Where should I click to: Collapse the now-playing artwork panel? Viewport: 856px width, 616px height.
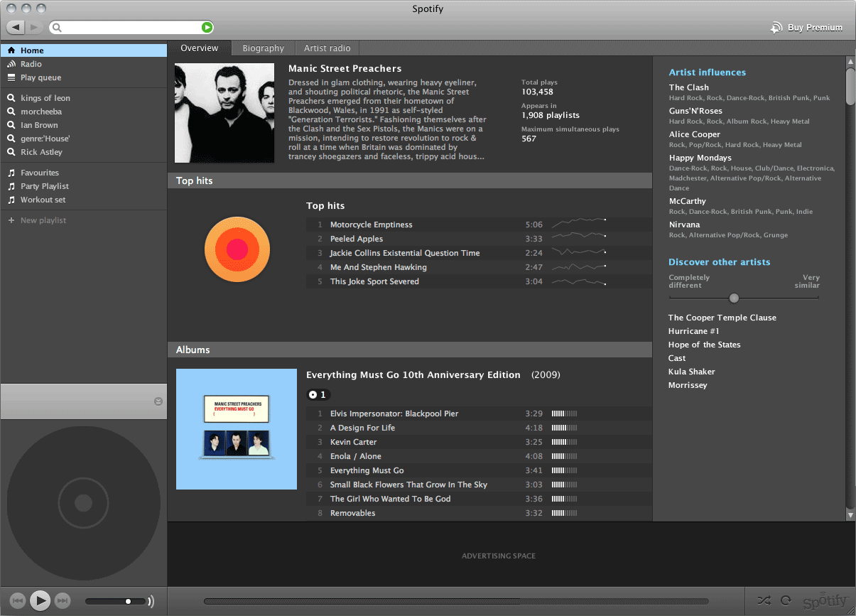click(x=158, y=401)
